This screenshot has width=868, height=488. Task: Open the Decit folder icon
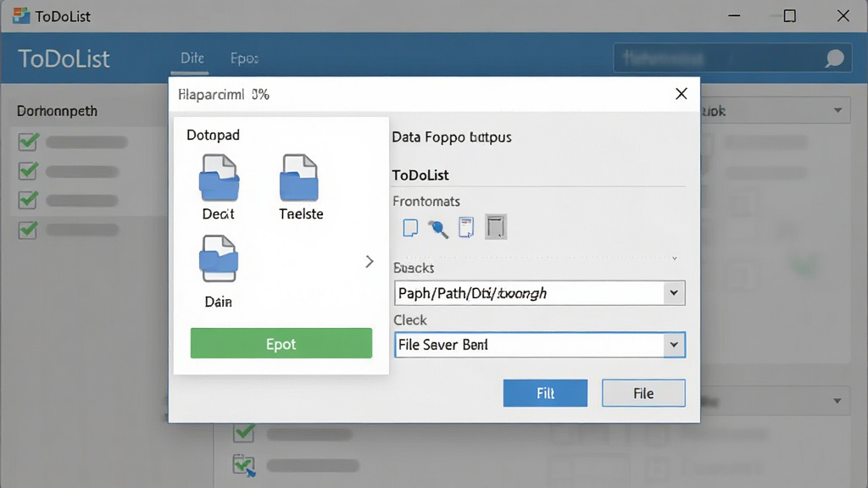click(220, 178)
